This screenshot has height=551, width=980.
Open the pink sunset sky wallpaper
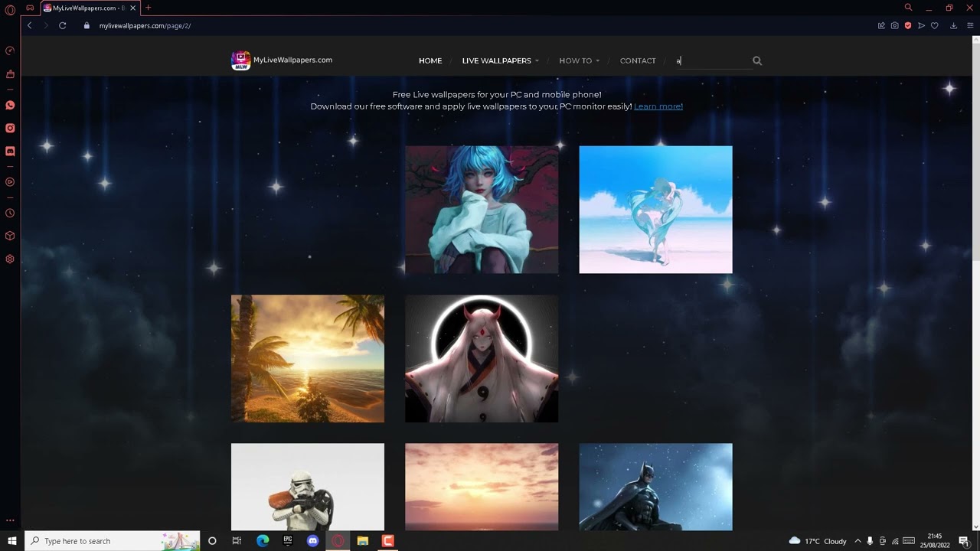[482, 487]
